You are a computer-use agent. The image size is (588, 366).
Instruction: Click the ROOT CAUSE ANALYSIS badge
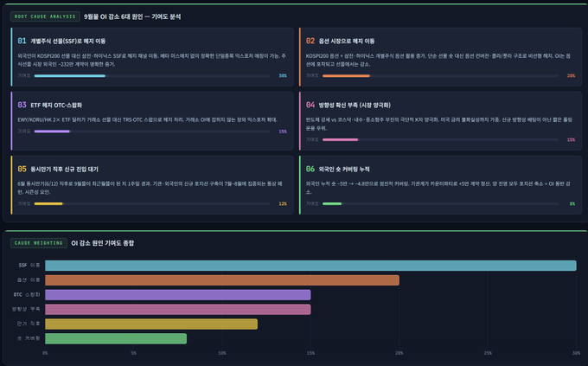(x=45, y=16)
